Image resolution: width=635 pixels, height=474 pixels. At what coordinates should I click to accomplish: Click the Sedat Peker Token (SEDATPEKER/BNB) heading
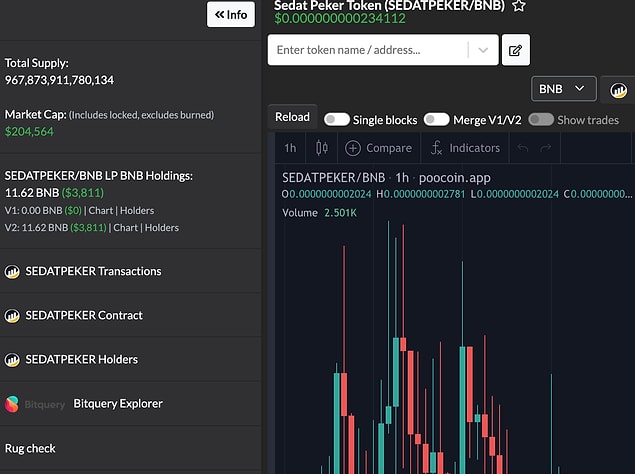pyautogui.click(x=390, y=6)
